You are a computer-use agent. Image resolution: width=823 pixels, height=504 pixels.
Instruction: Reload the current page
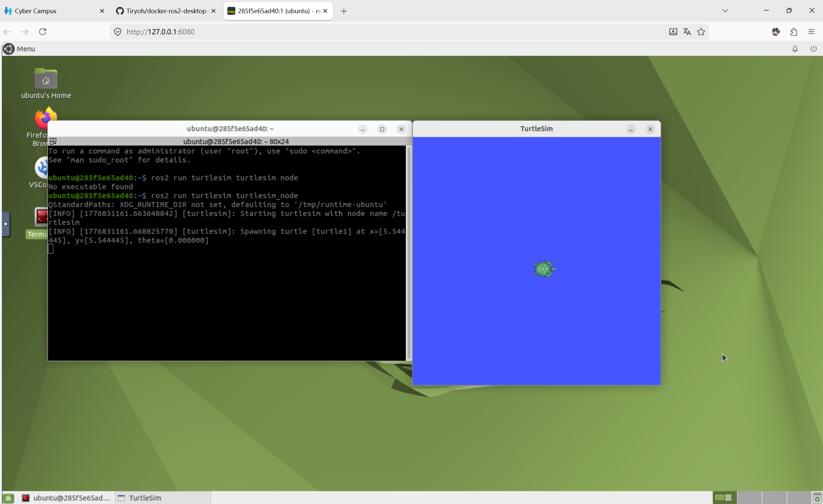tap(43, 32)
